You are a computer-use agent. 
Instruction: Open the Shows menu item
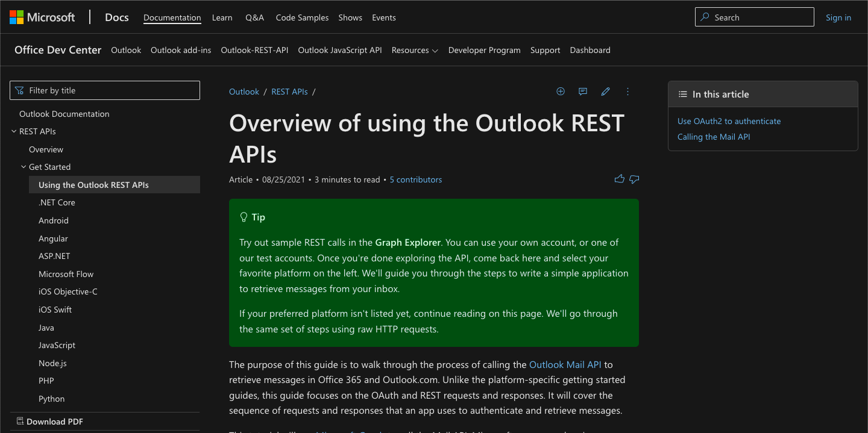[x=350, y=17]
